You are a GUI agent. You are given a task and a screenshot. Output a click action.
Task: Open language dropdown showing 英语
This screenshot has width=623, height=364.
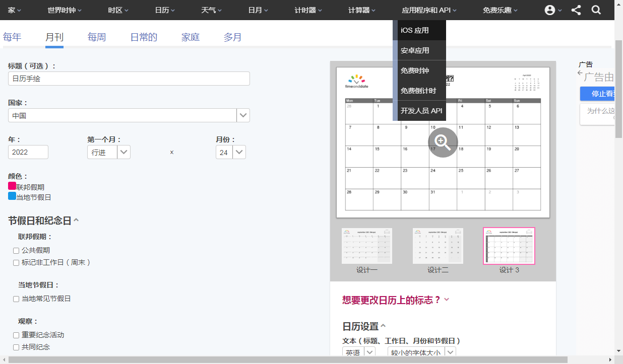coord(359,353)
